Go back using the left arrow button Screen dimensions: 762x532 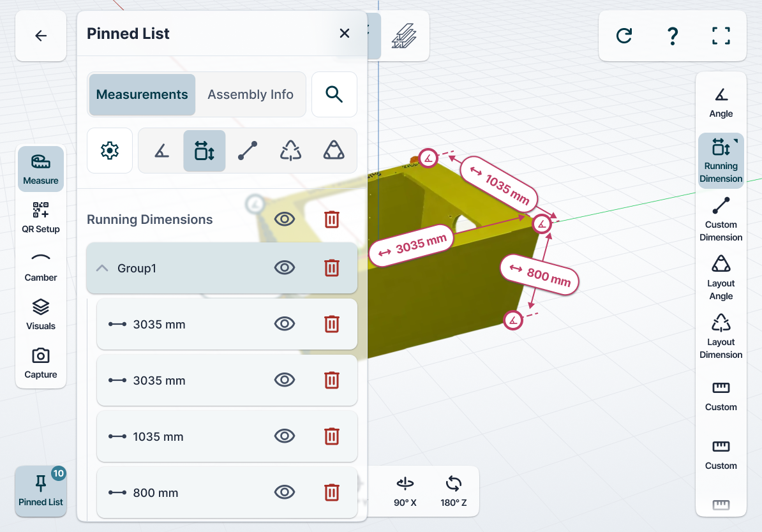coord(41,36)
